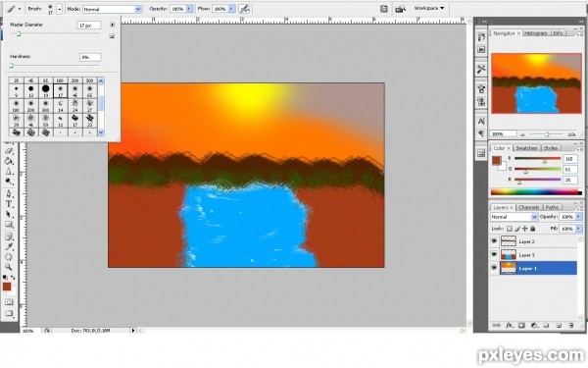Delete the selected layer
Screen dimensions: 588x368
tap(570, 325)
